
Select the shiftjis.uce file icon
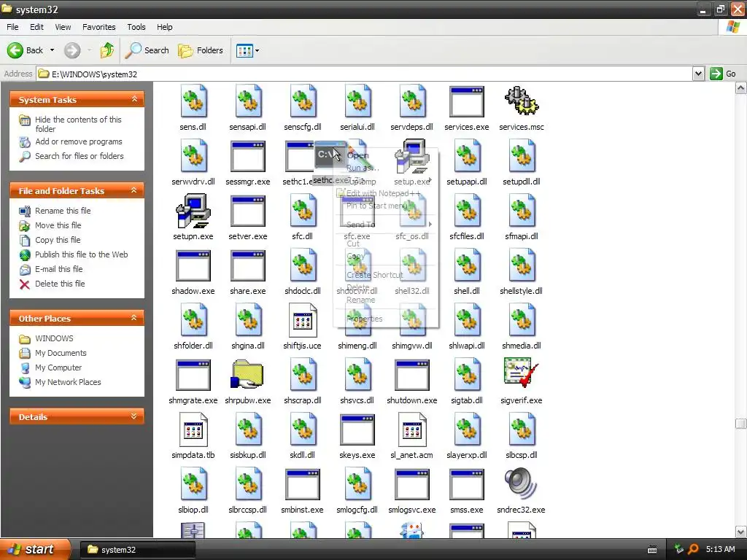(303, 319)
